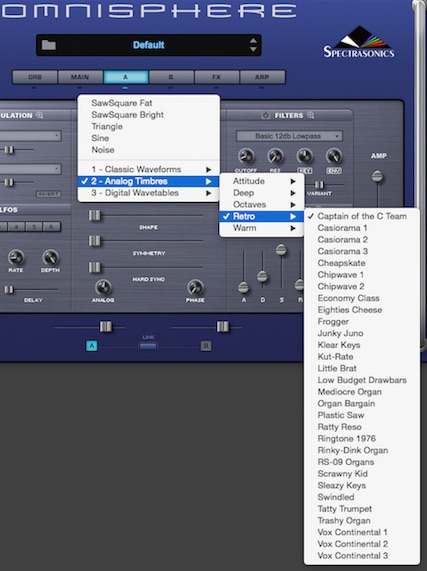Open the upper modulation source dropdown

[31, 136]
